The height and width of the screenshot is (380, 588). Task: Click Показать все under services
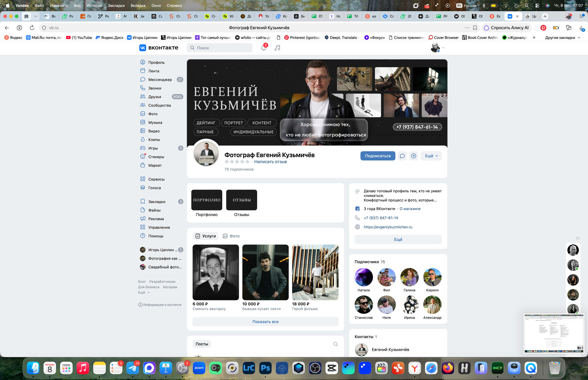tap(265, 321)
